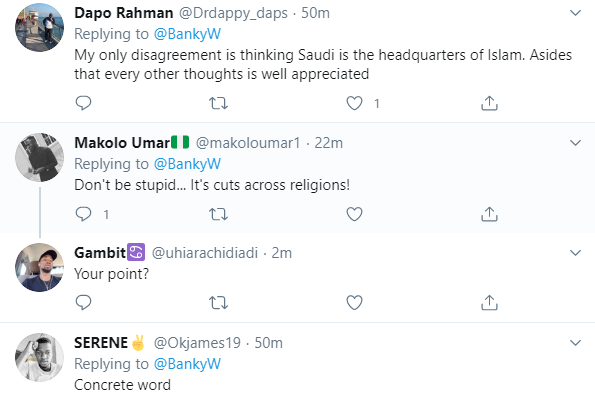
Task: Open options chevron on SERENE's tweet
Action: pos(576,343)
